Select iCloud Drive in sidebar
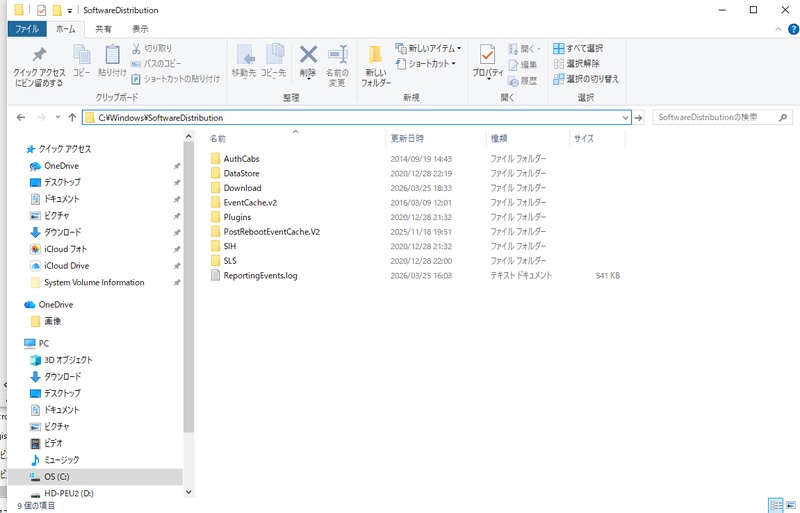 [x=66, y=266]
